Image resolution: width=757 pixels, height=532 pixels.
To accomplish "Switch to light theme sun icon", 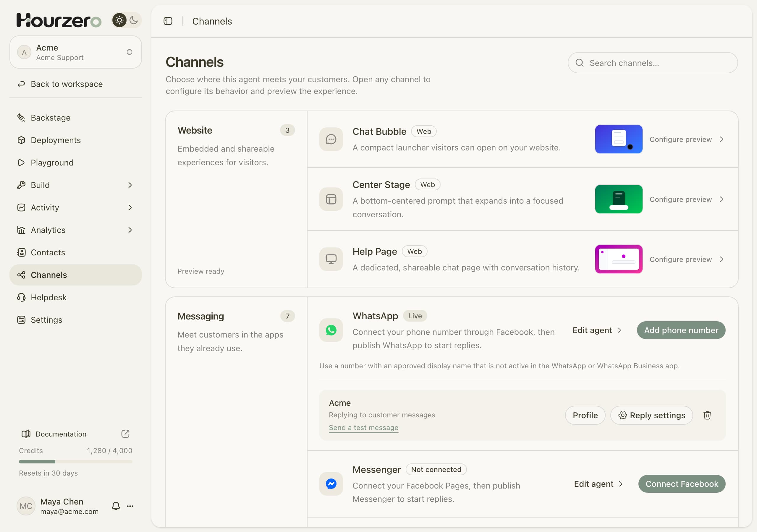I will tap(119, 20).
